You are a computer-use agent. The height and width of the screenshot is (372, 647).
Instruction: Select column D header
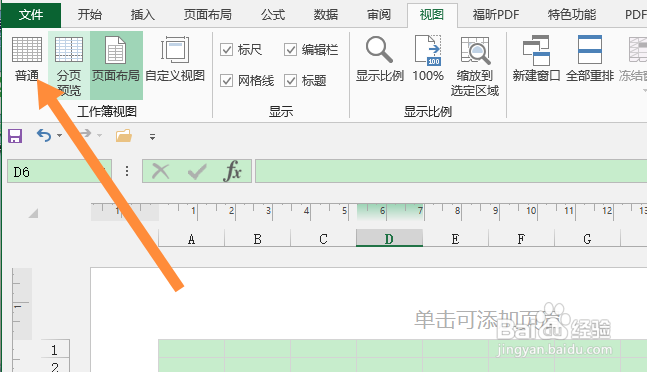389,238
